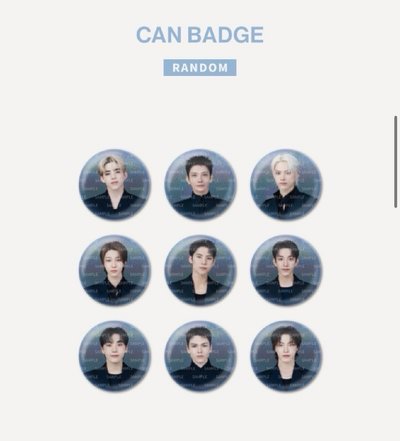Click the CAN BADGE heading
The width and height of the screenshot is (400, 441).
pos(200,35)
